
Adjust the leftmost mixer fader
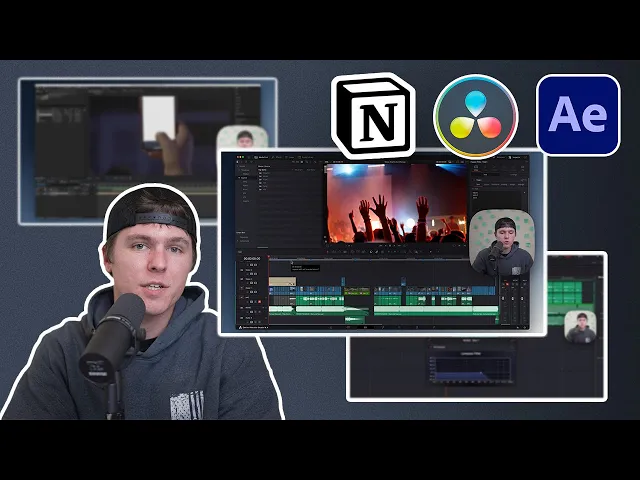click(503, 300)
